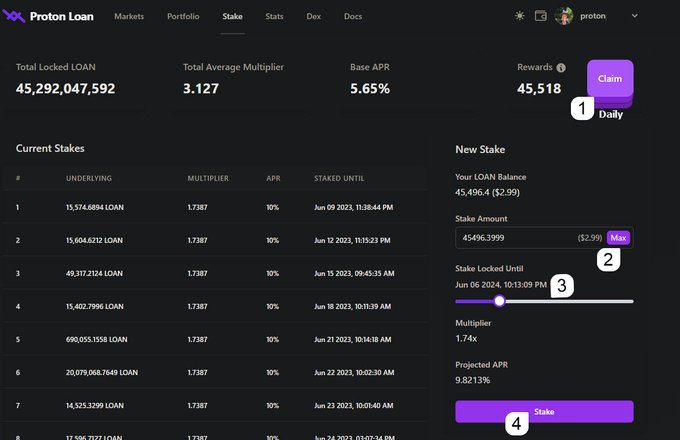Click lock date Jun 06 2024, 10:13:09 PM
The width and height of the screenshot is (680, 440).
point(501,285)
